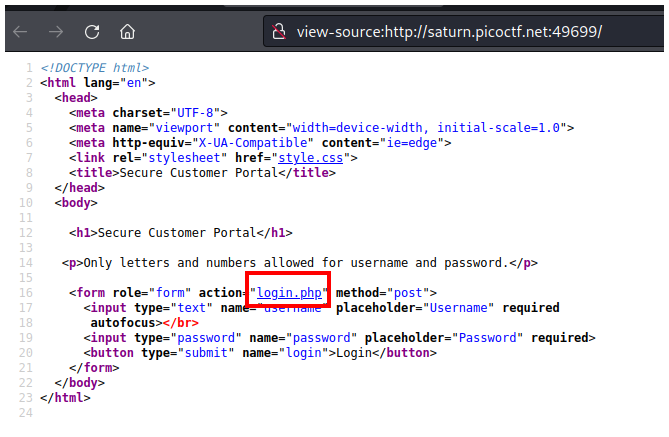Reload the view-source page
Image resolution: width=669 pixels, height=437 pixels.
click(91, 31)
